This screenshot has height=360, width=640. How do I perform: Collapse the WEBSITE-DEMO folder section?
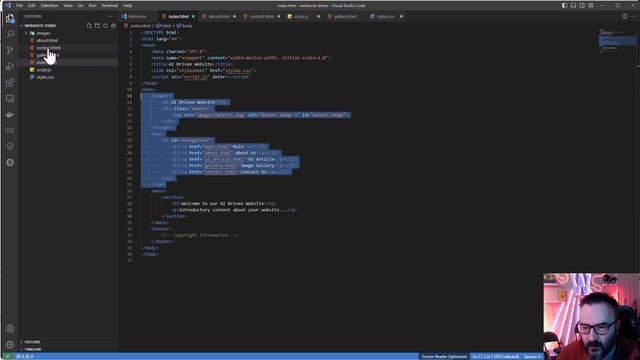(x=40, y=26)
